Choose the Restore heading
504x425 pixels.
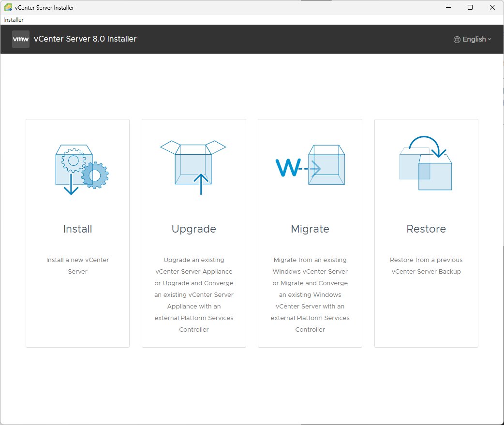click(x=426, y=229)
